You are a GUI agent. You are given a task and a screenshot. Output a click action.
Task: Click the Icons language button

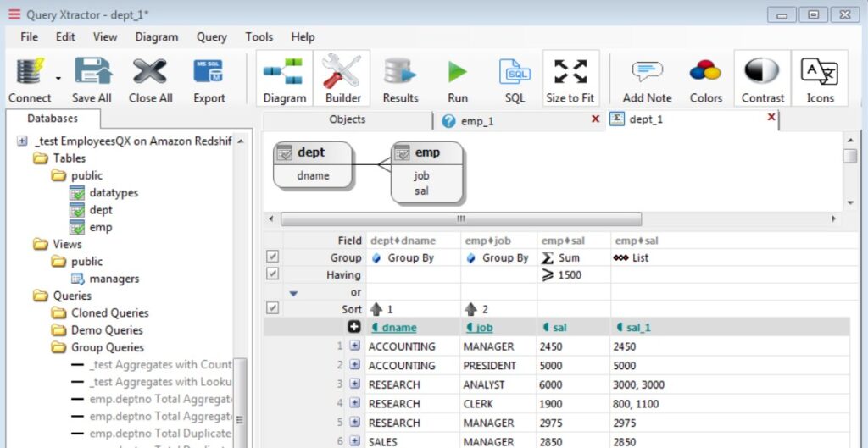(820, 78)
